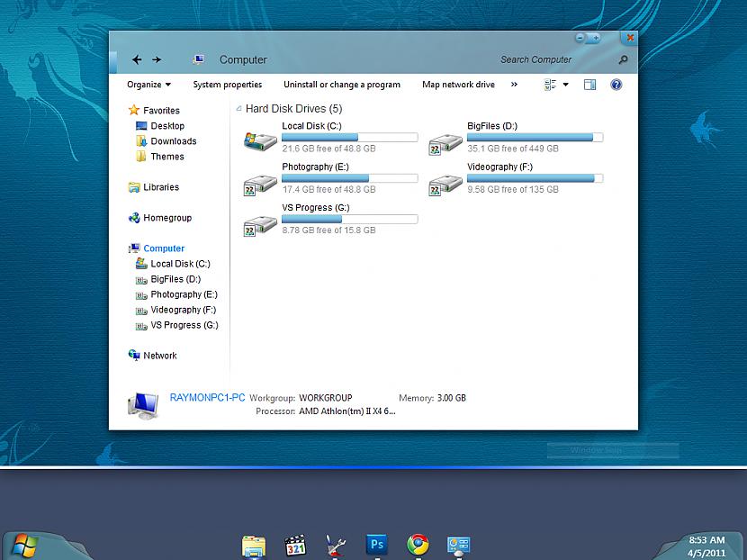Open Homegroup in navigation pane
Screen dimensions: 747x560
pos(167,218)
